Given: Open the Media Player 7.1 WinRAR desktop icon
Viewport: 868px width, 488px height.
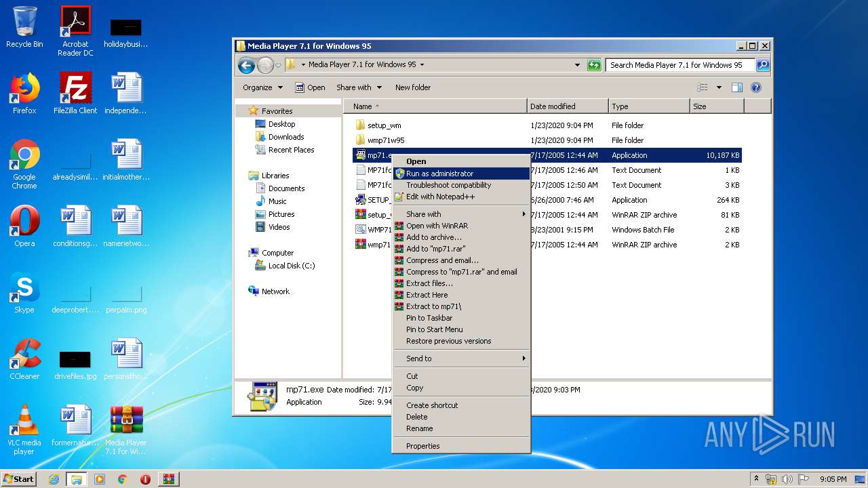Looking at the screenshot, I should point(126,430).
